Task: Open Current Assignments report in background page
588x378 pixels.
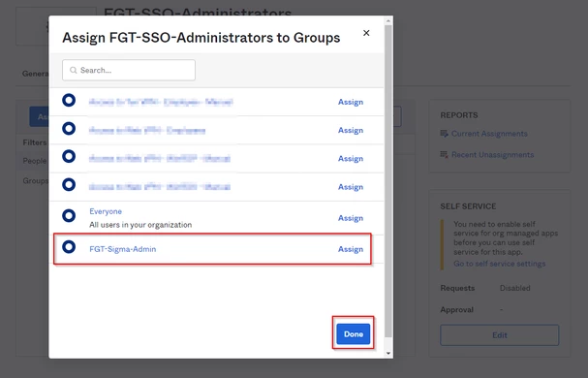Action: [x=489, y=134]
